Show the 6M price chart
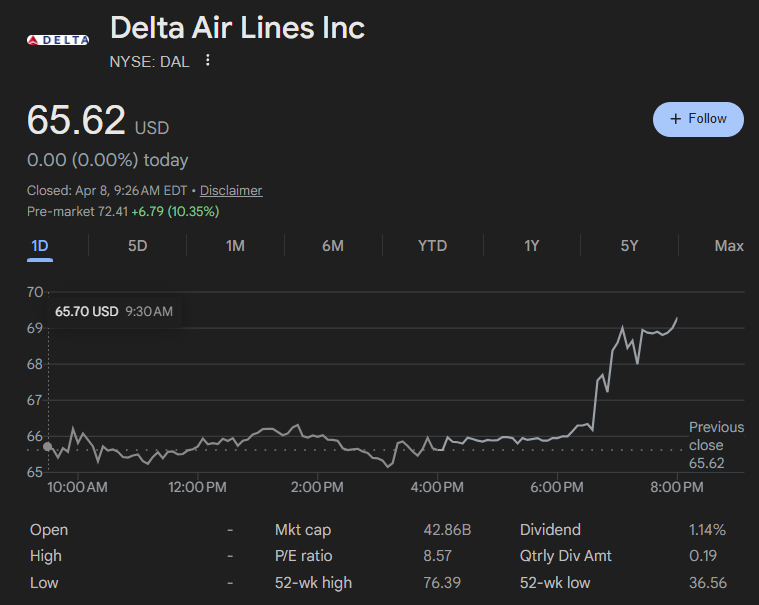Viewport: 759px width, 605px height. coord(333,246)
